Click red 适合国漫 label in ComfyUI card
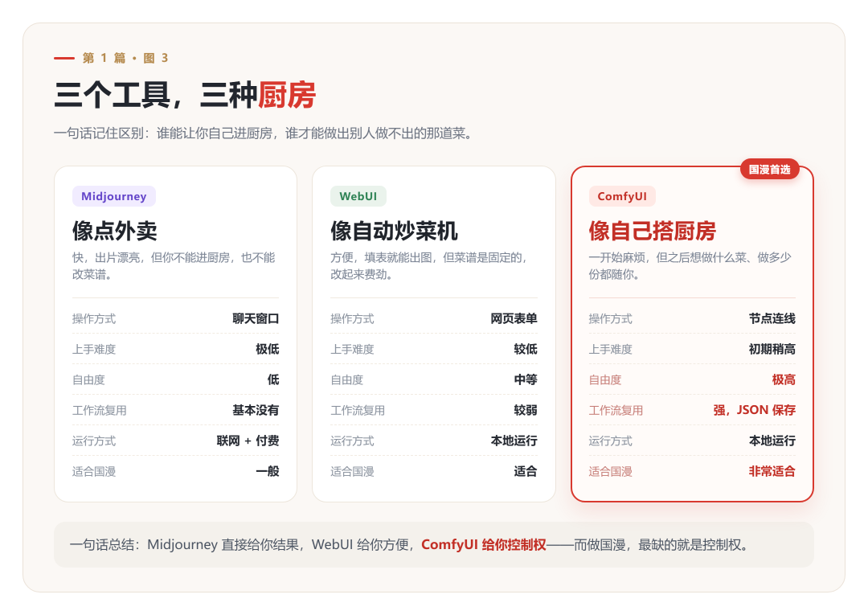This screenshot has width=868, height=615. pos(611,472)
